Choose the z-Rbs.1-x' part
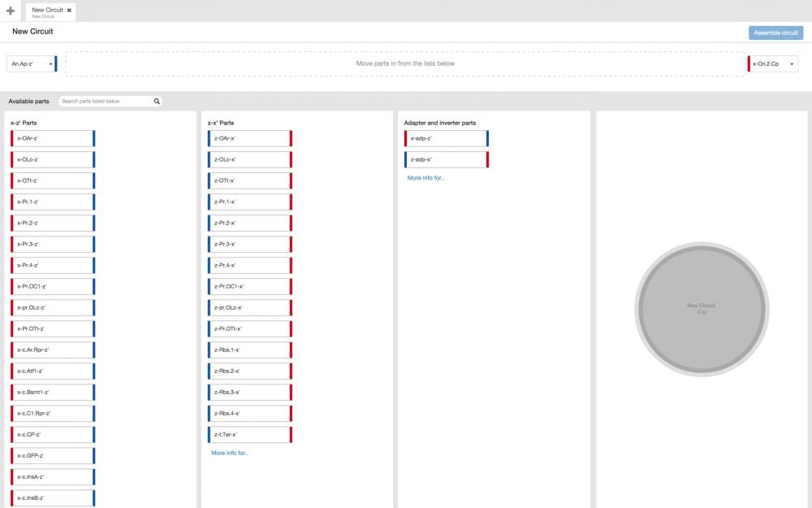812x508 pixels. tap(249, 350)
